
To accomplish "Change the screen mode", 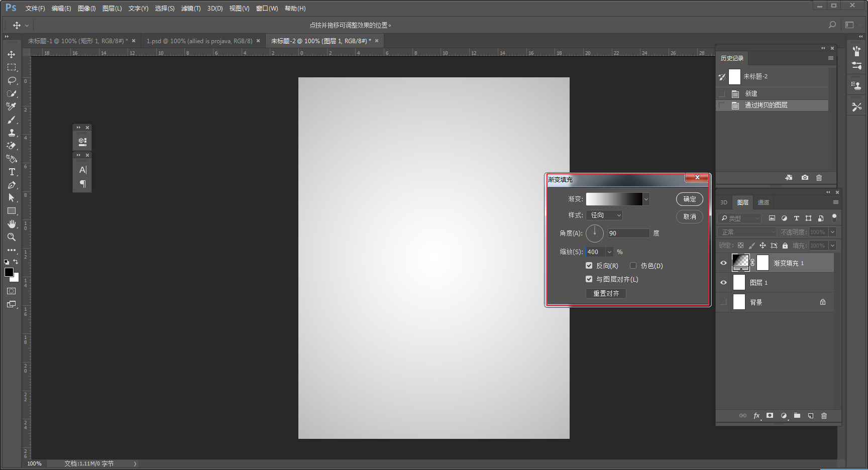I will tap(12, 304).
